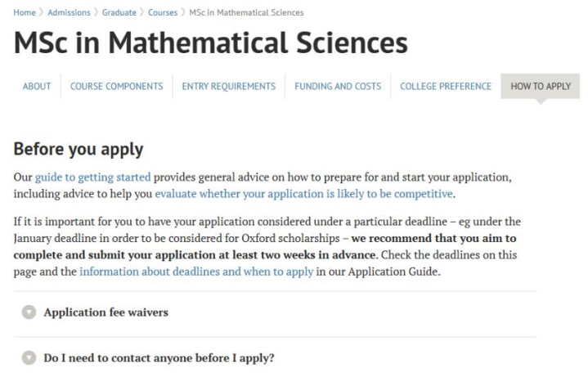The width and height of the screenshot is (588, 373).
Task: Open information about deadlines link
Action: [196, 272]
